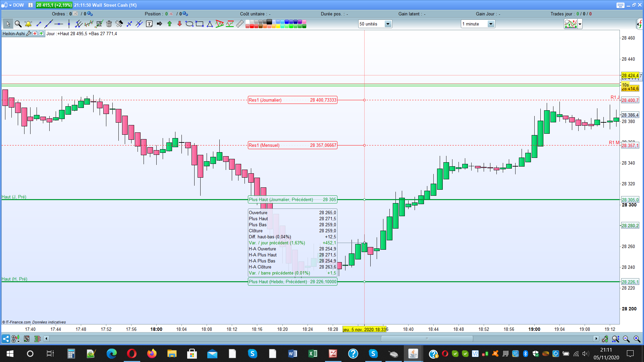
Task: Toggle the cursor pointer mode
Action: pyautogui.click(x=8, y=24)
